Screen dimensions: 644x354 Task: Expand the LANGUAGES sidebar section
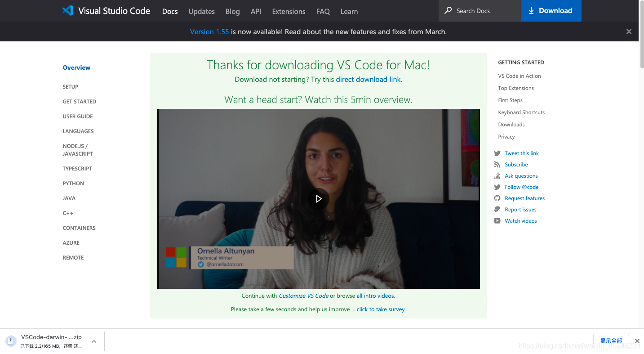[x=78, y=131]
